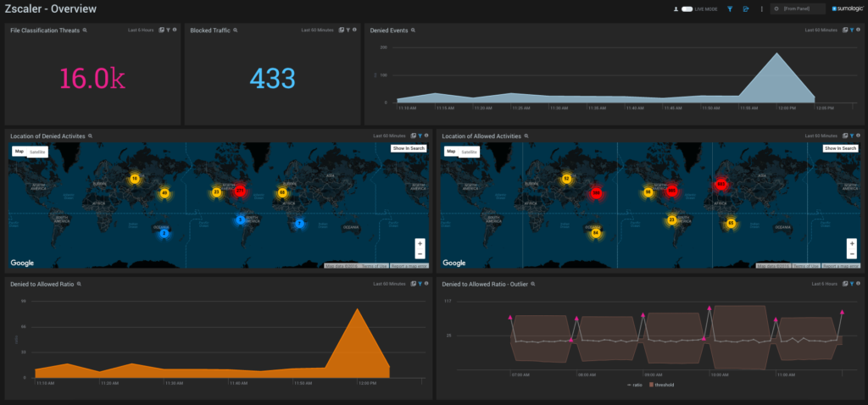
Task: Show info for Location of Allowed Activities panel
Action: point(858,136)
